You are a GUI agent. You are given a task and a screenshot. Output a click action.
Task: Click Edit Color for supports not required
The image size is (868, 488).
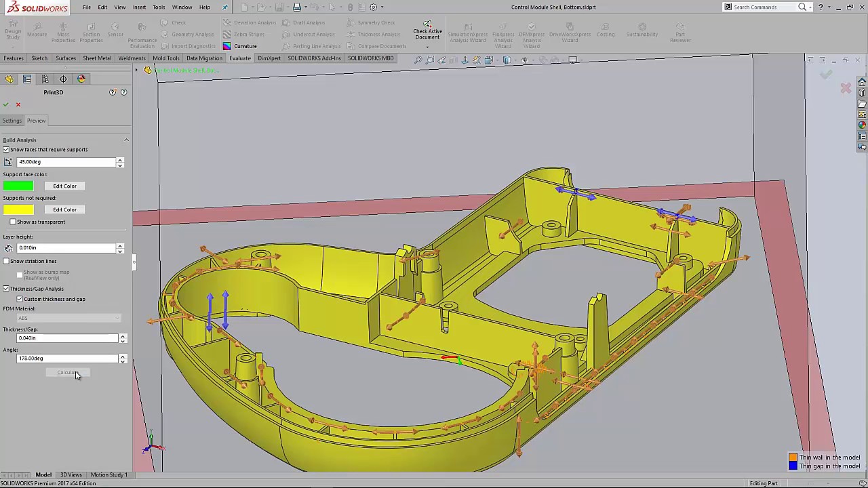coord(65,209)
